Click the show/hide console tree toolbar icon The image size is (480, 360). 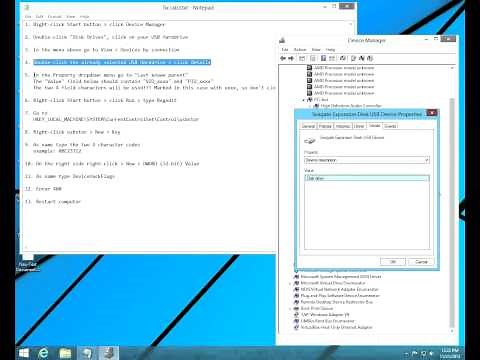click(x=302, y=58)
